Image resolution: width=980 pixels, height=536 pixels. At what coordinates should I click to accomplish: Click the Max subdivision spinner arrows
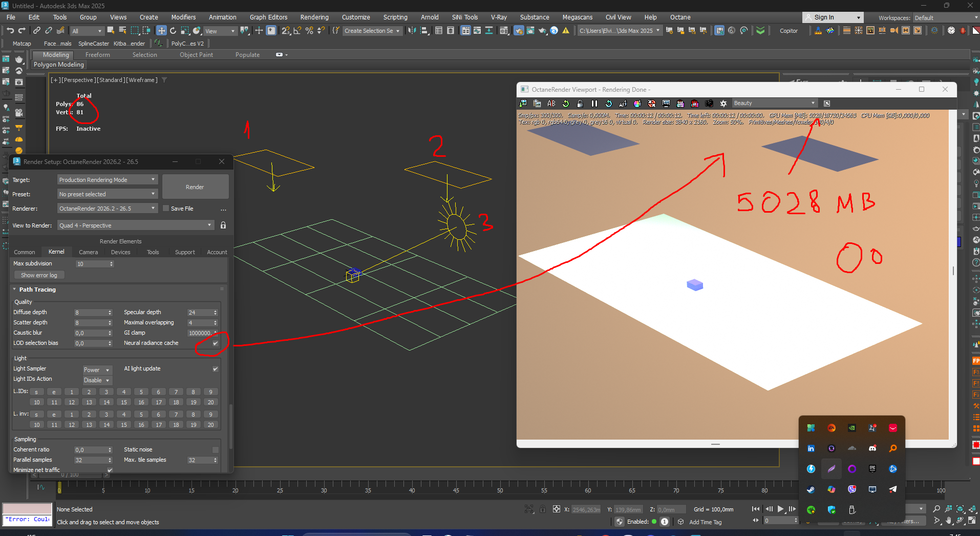tap(111, 264)
